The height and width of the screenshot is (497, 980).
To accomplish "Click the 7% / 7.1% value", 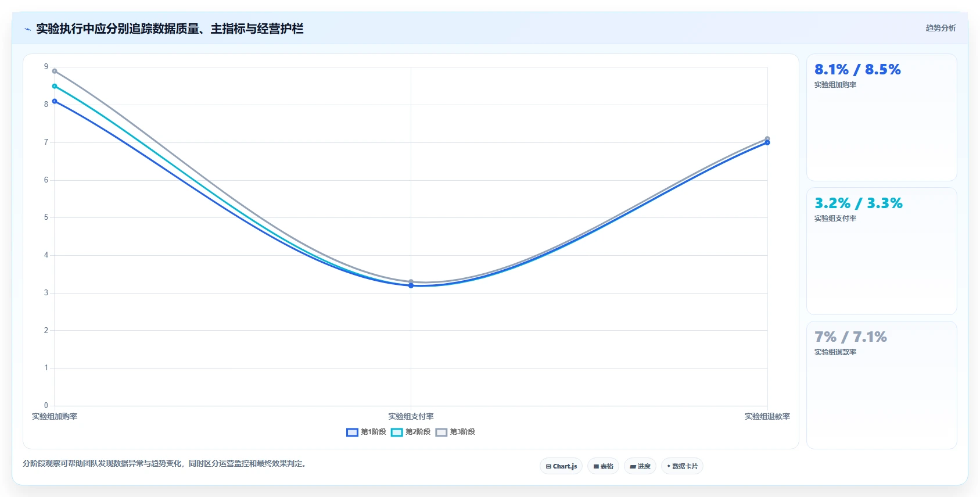I will [850, 337].
